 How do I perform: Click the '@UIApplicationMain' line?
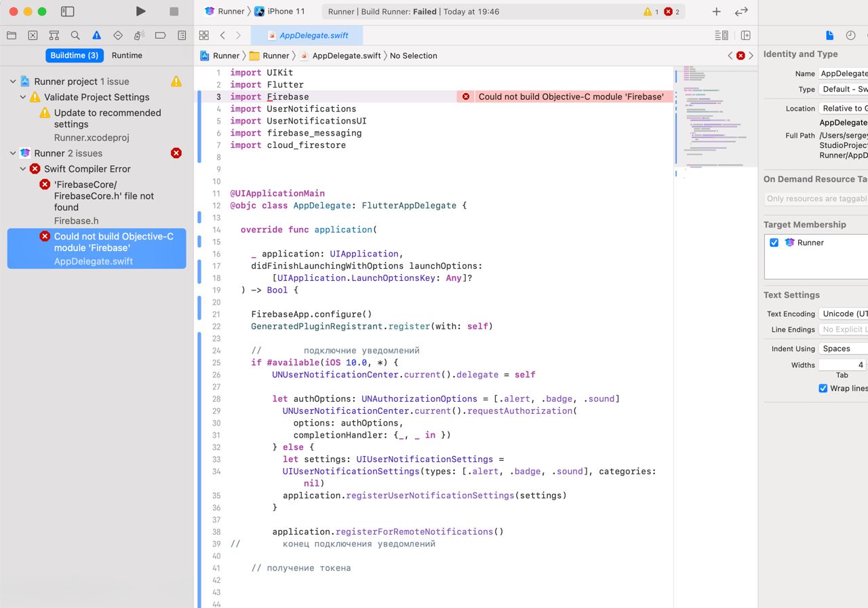pyautogui.click(x=277, y=193)
